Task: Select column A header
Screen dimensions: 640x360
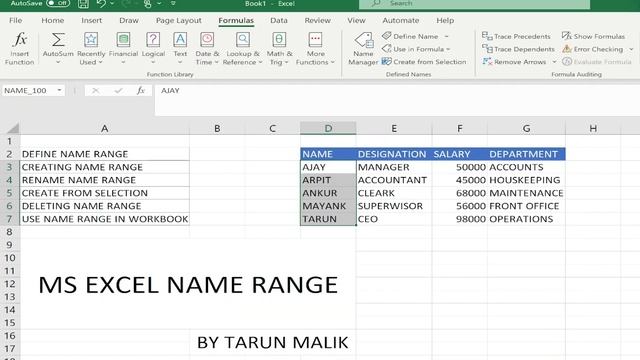Action: click(x=104, y=128)
